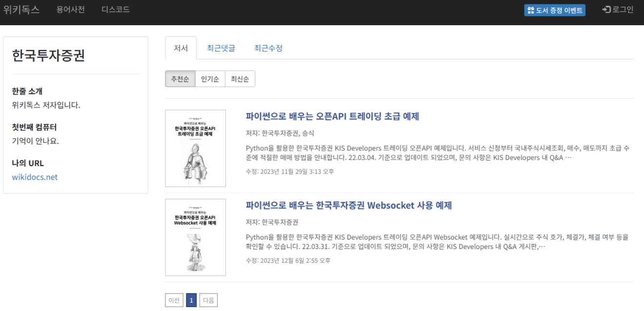Click the 한국투자증권 profile heading
This screenshot has width=644, height=311.
[x=48, y=56]
